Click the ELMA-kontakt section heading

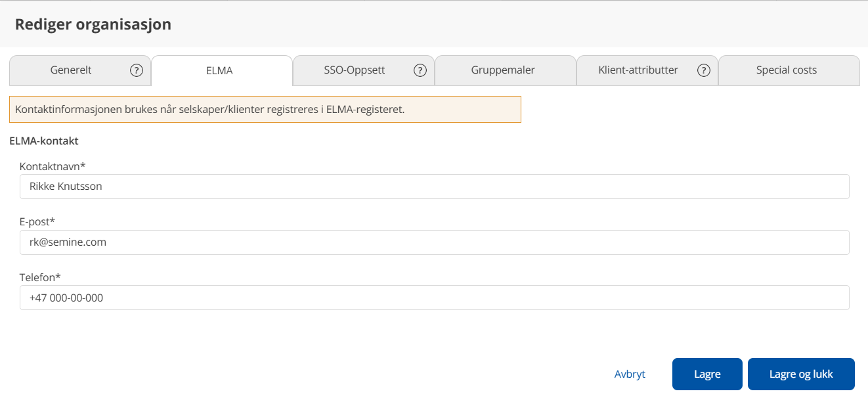click(x=43, y=141)
